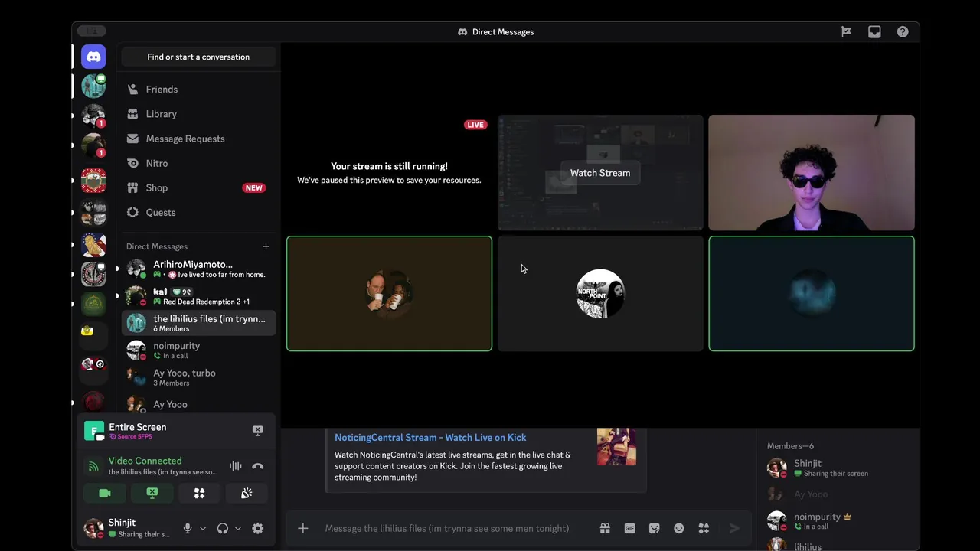980x551 pixels.
Task: Select North Point avatar call tile
Action: point(600,294)
